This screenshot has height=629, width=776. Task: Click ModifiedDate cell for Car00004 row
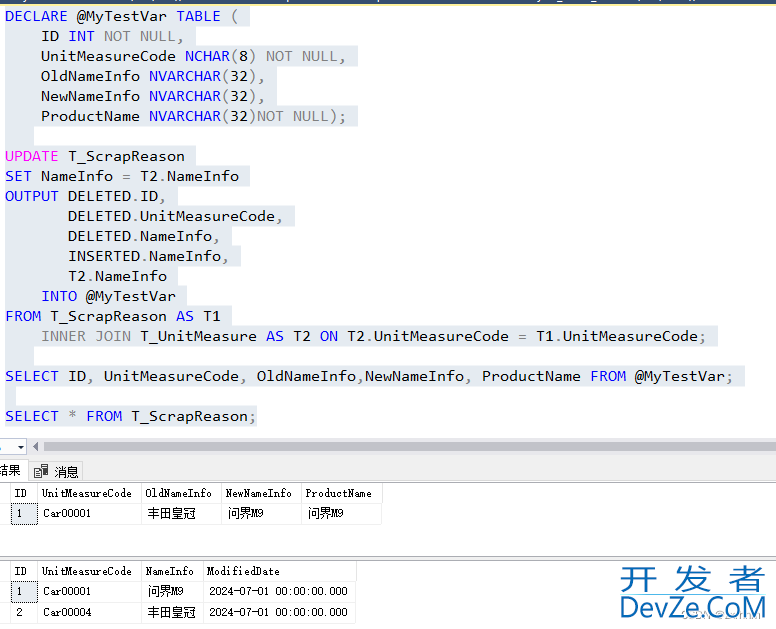point(279,612)
